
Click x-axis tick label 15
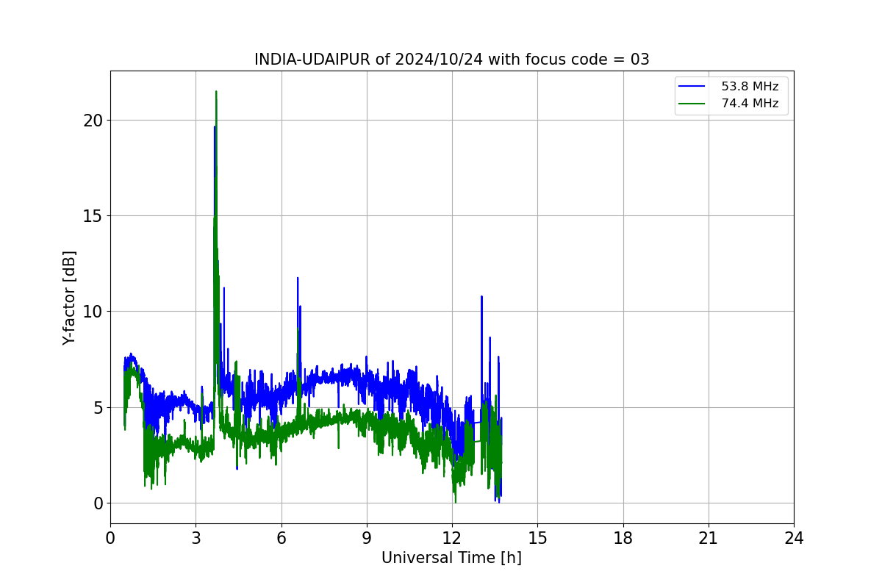[x=537, y=538]
